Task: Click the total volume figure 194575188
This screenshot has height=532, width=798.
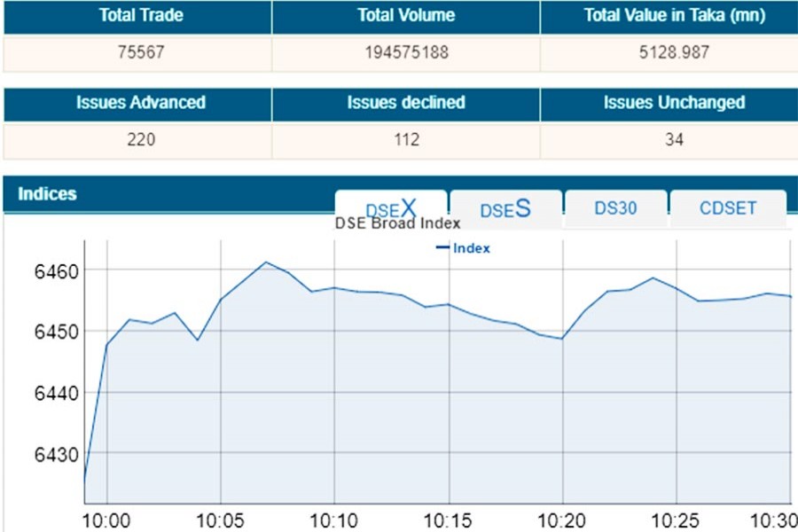Action: (406, 52)
